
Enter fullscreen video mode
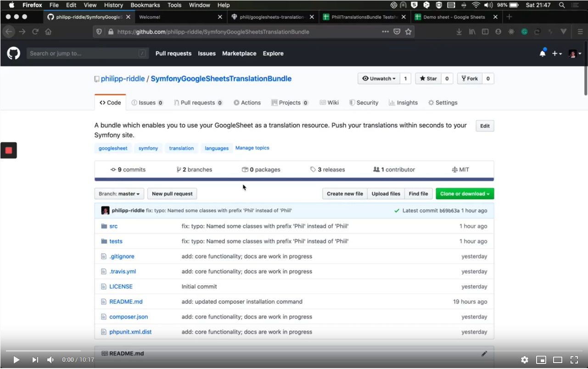(x=574, y=360)
